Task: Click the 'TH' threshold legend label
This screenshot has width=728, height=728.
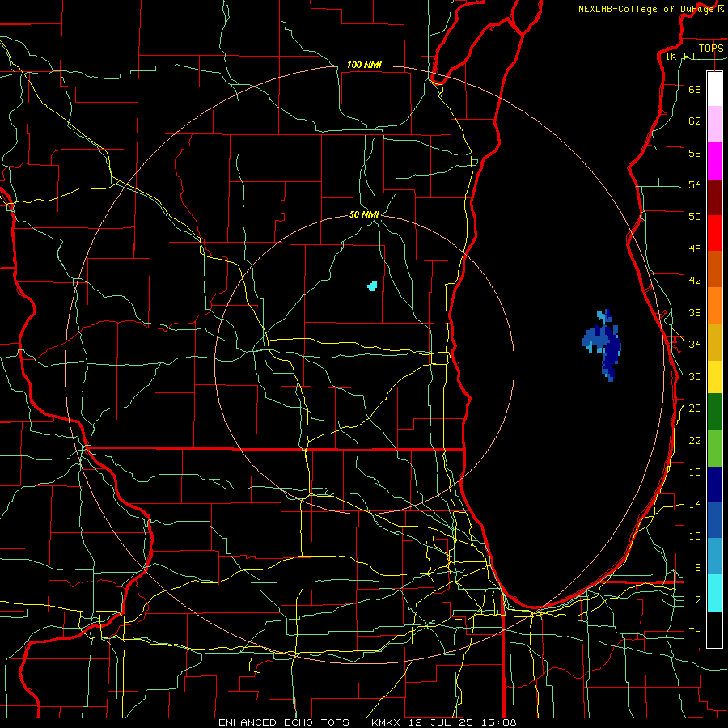Action: tap(695, 631)
